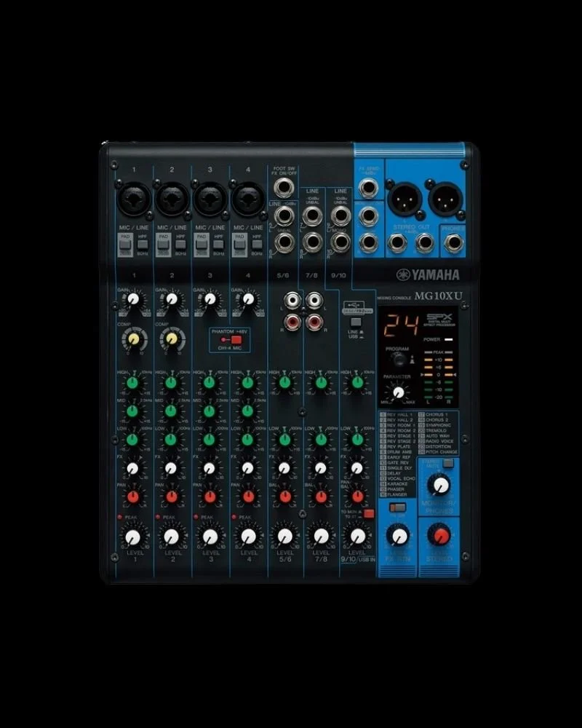Image resolution: width=582 pixels, height=728 pixels.
Task: Click REV HALL 1 in the program list
Action: tap(396, 415)
